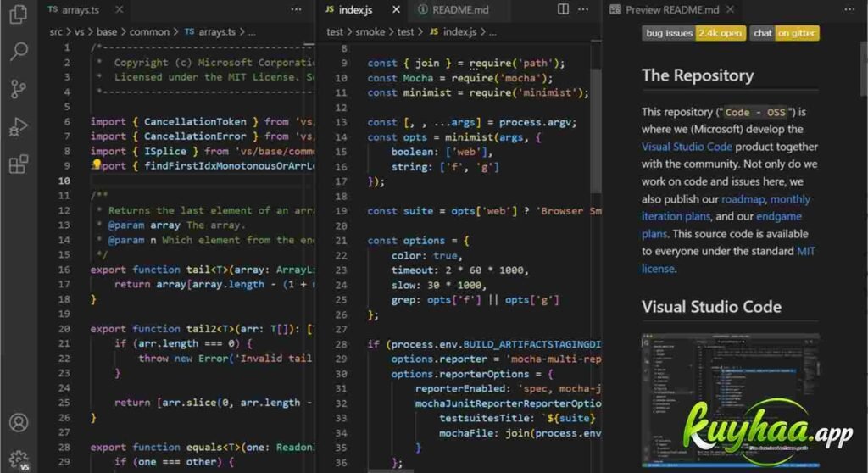Open more actions for preview editor group
The width and height of the screenshot is (868, 473).
849,8
